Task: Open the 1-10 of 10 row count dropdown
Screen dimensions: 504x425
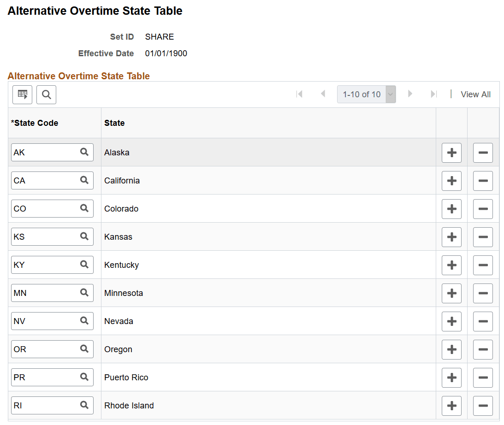Action: (x=390, y=94)
